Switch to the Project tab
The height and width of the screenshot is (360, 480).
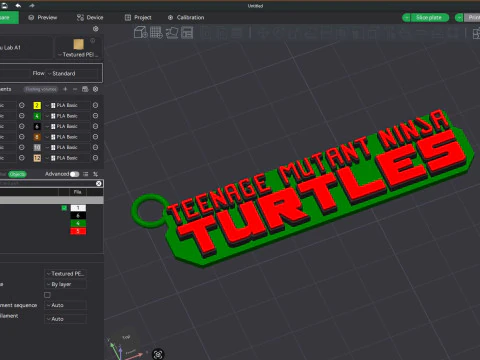point(138,18)
